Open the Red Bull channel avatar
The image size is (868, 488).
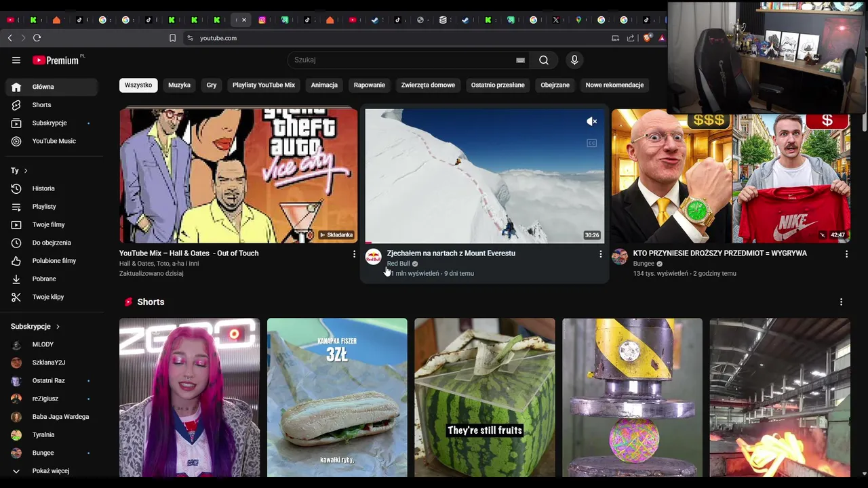[x=374, y=257]
